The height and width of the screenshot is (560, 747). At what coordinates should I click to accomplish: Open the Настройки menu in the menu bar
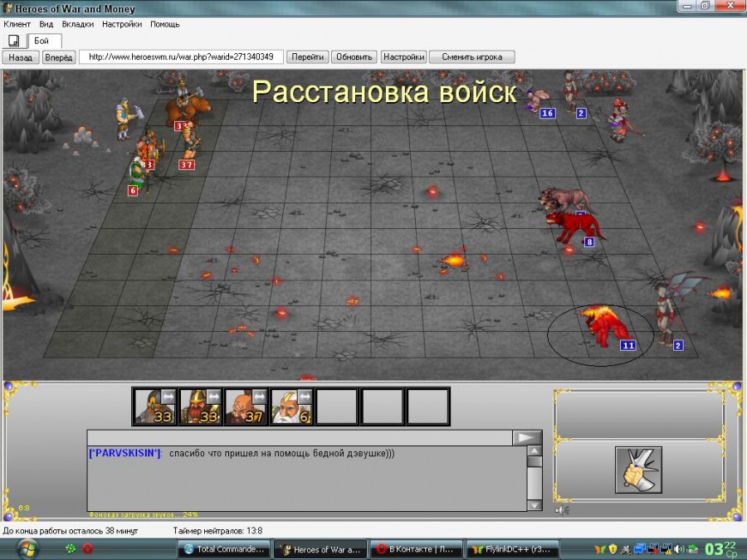pos(122,24)
